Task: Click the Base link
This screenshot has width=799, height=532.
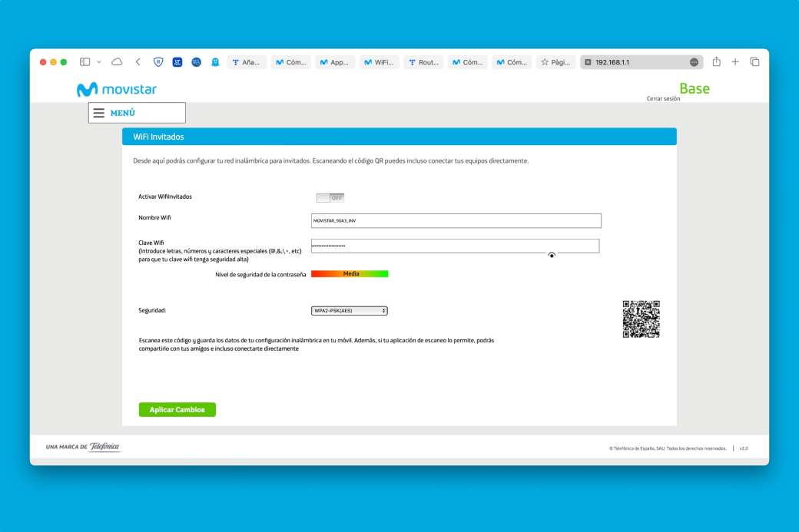Action: [694, 88]
